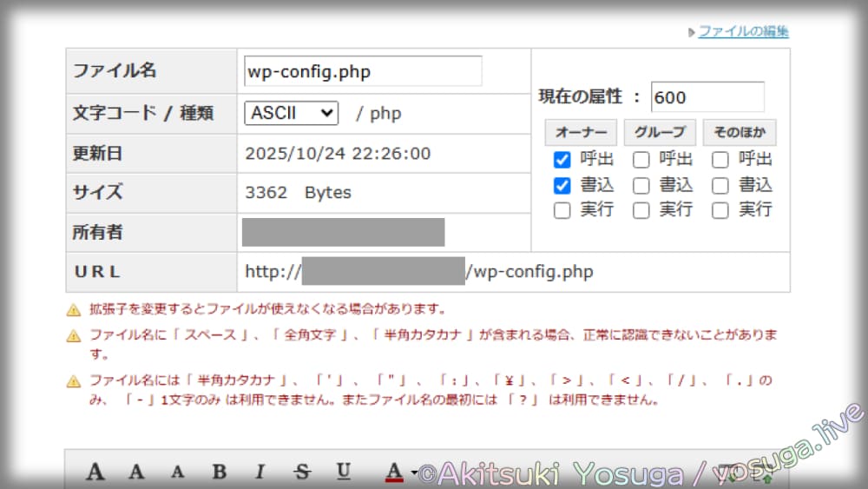The width and height of the screenshot is (868, 489).
Task: Open the font color dropdown arrow
Action: click(x=414, y=473)
